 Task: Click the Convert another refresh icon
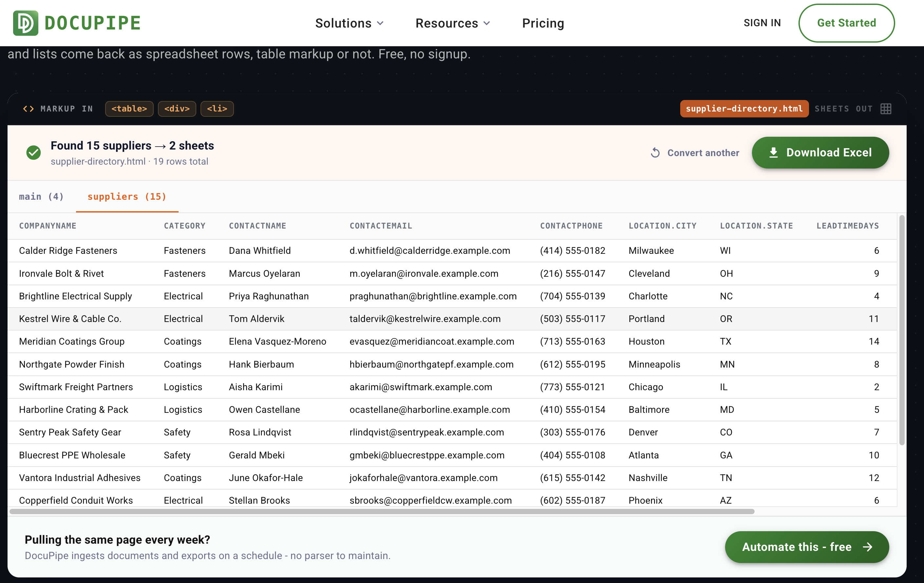655,153
